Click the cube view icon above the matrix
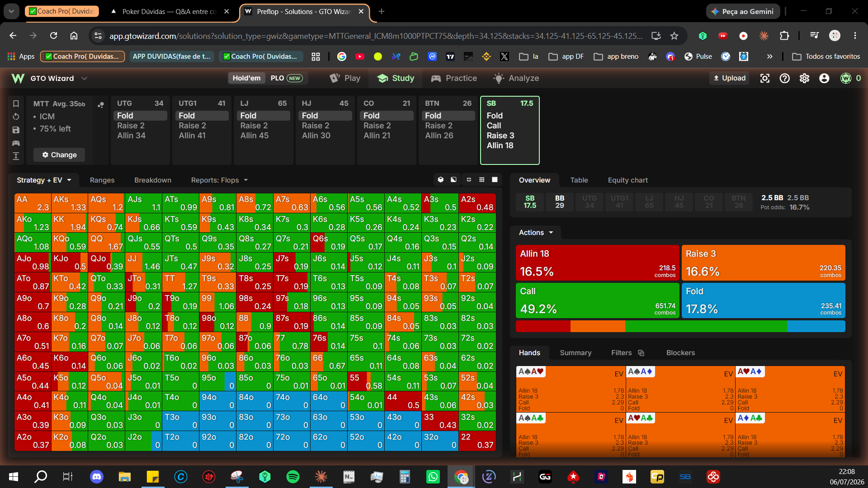 coord(441,180)
